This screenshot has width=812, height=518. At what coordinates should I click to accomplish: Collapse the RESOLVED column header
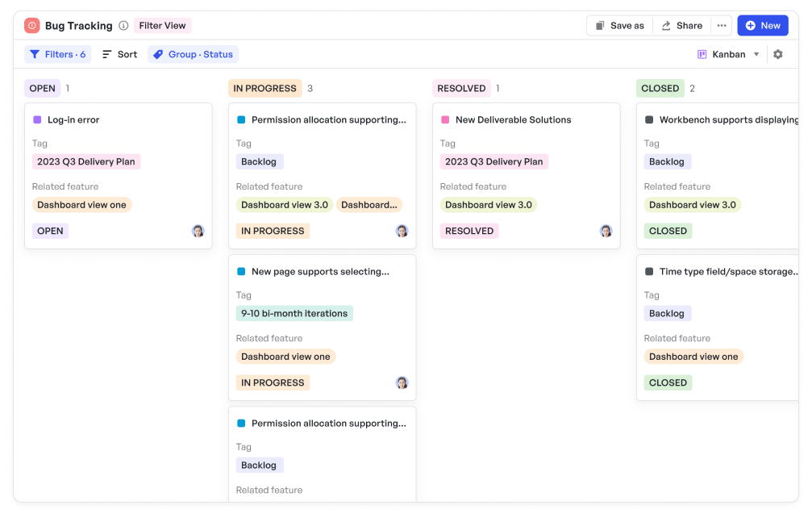[x=461, y=89]
